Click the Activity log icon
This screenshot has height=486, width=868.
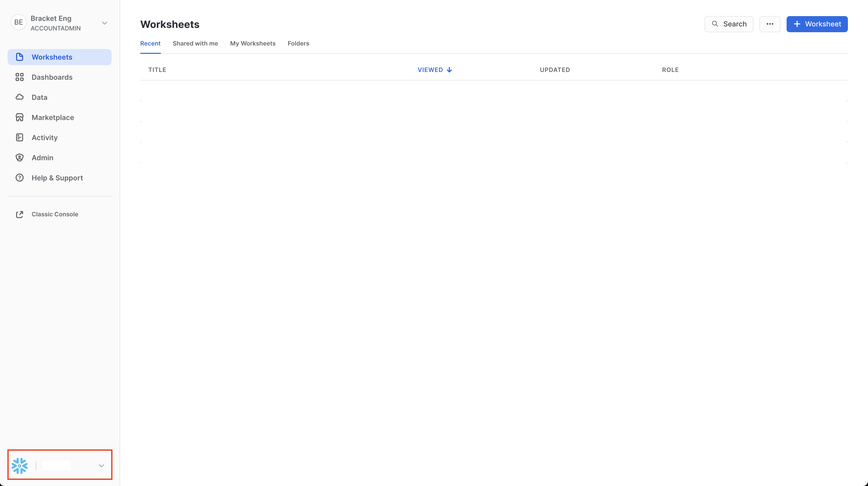pos(20,138)
